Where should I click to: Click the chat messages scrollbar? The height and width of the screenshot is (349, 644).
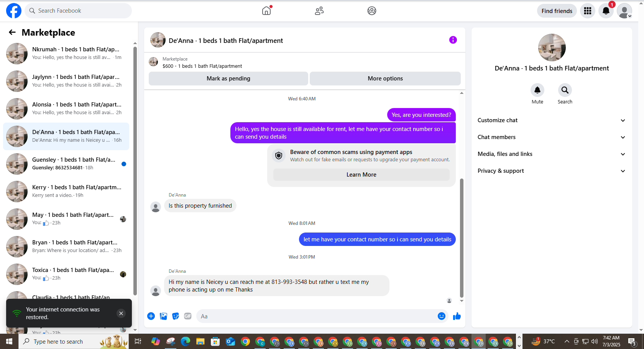pyautogui.click(x=462, y=238)
